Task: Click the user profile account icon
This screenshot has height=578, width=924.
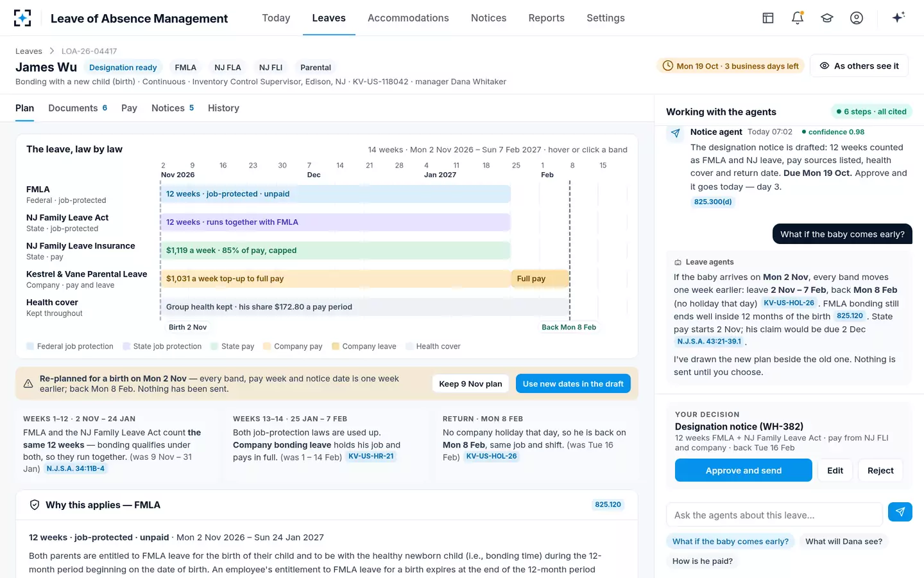Action: pos(857,18)
